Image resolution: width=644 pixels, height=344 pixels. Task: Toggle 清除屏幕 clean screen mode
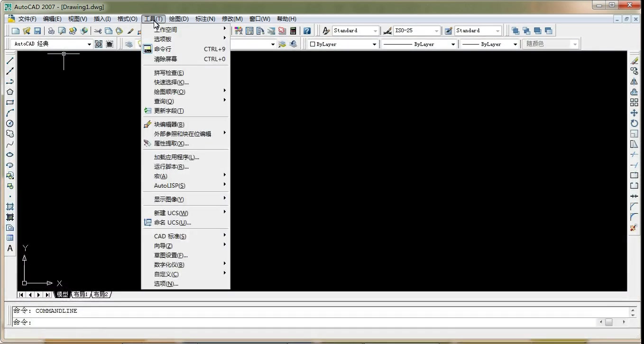coord(186,59)
